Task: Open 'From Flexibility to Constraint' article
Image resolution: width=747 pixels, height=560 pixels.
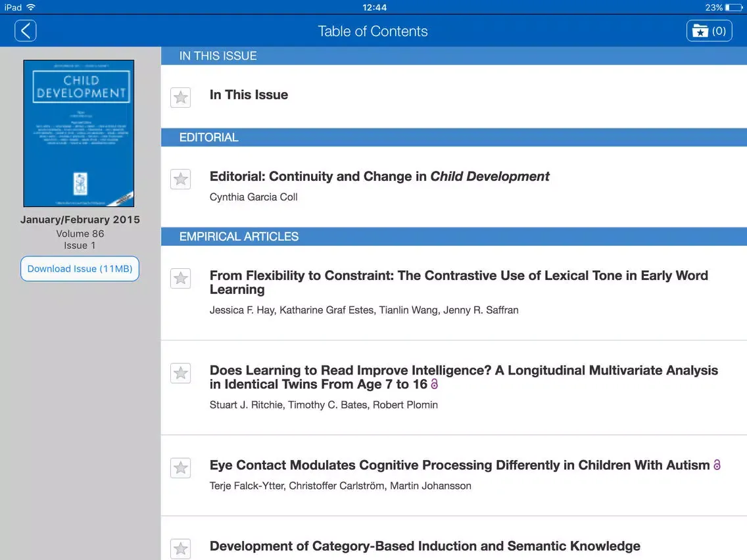Action: tap(458, 283)
